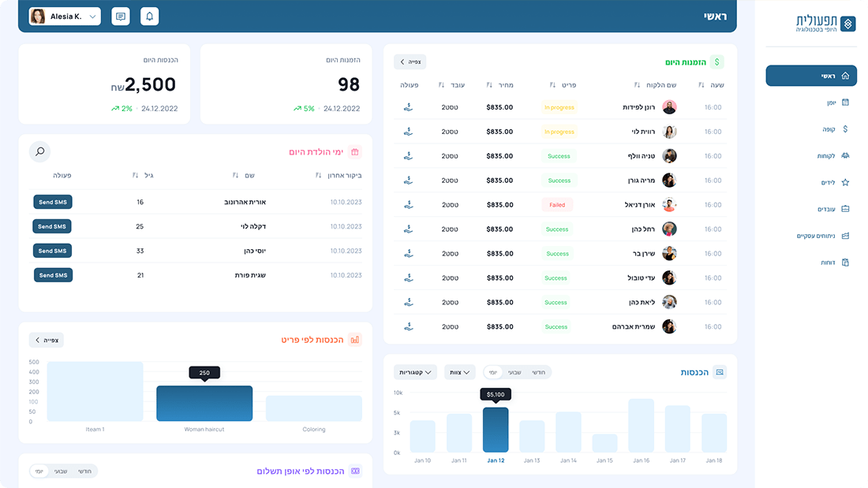Image resolution: width=868 pixels, height=488 pixels.
Task: Select שבועי in the הכנסות chart
Action: pos(514,372)
